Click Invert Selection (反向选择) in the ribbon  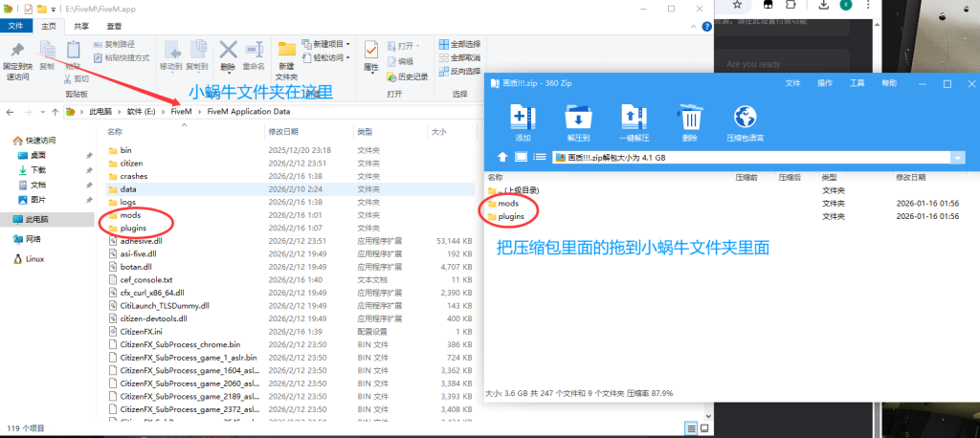(x=459, y=71)
